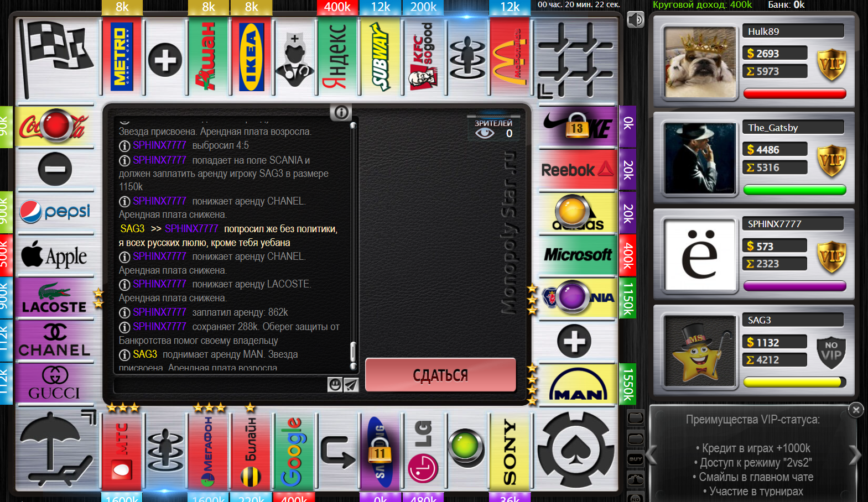Select the Microsoft property cell
The width and height of the screenshot is (868, 502).
click(578, 255)
